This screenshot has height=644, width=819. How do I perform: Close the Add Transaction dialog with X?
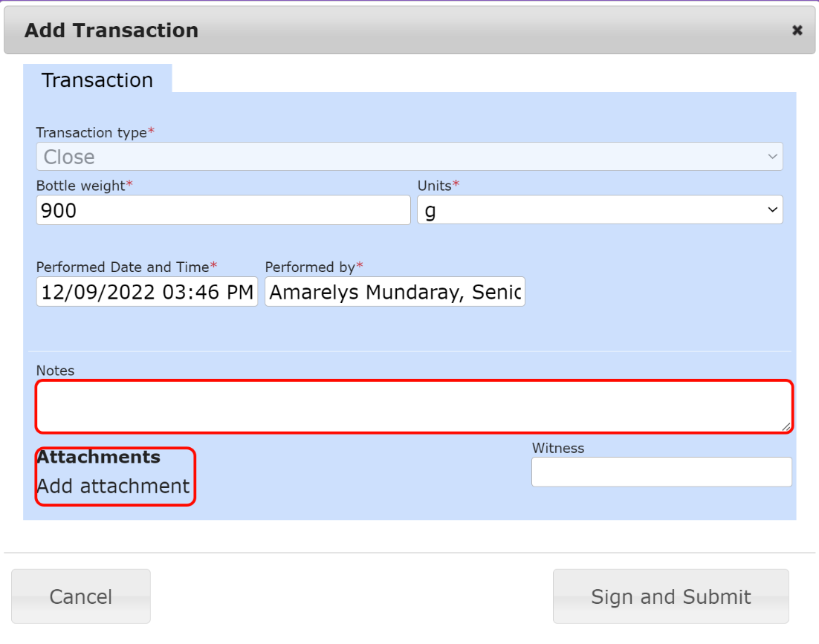tap(797, 30)
